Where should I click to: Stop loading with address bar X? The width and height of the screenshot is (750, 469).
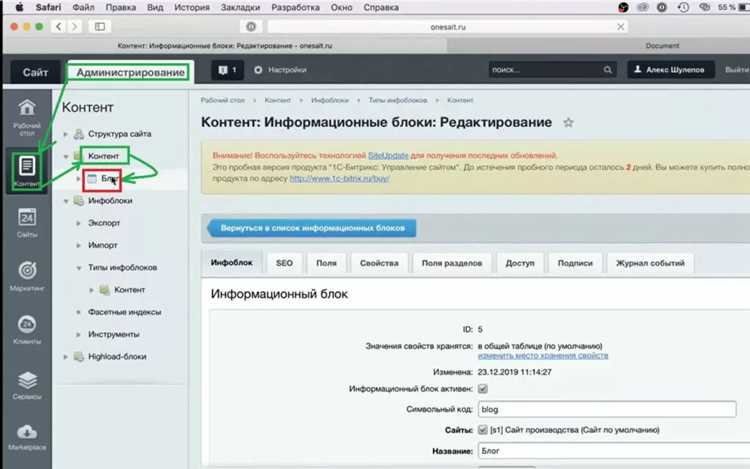tap(620, 27)
